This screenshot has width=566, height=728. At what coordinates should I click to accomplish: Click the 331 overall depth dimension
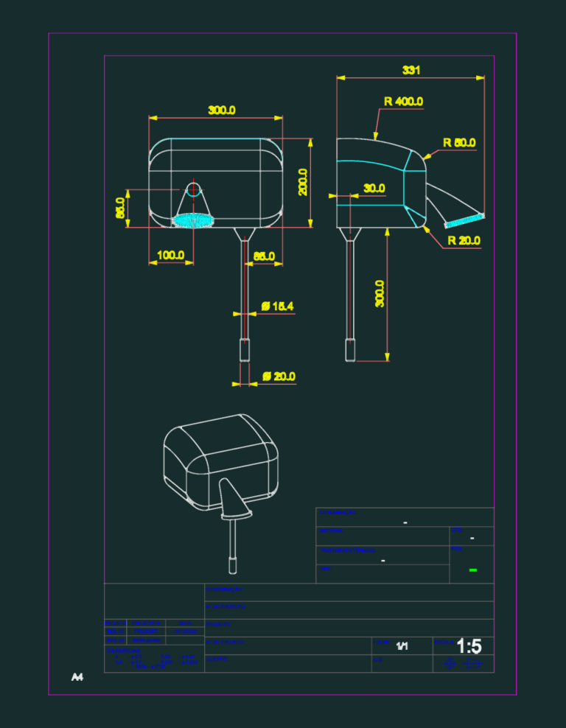[411, 70]
